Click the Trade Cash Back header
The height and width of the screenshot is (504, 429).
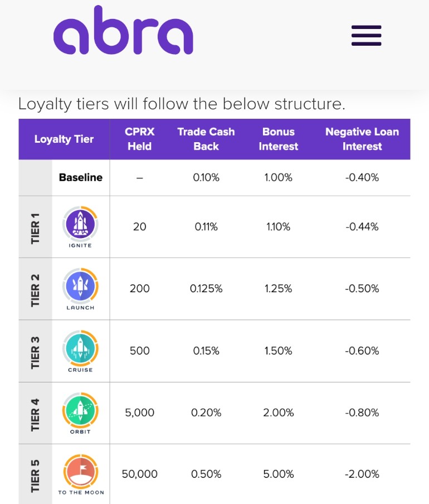206,139
